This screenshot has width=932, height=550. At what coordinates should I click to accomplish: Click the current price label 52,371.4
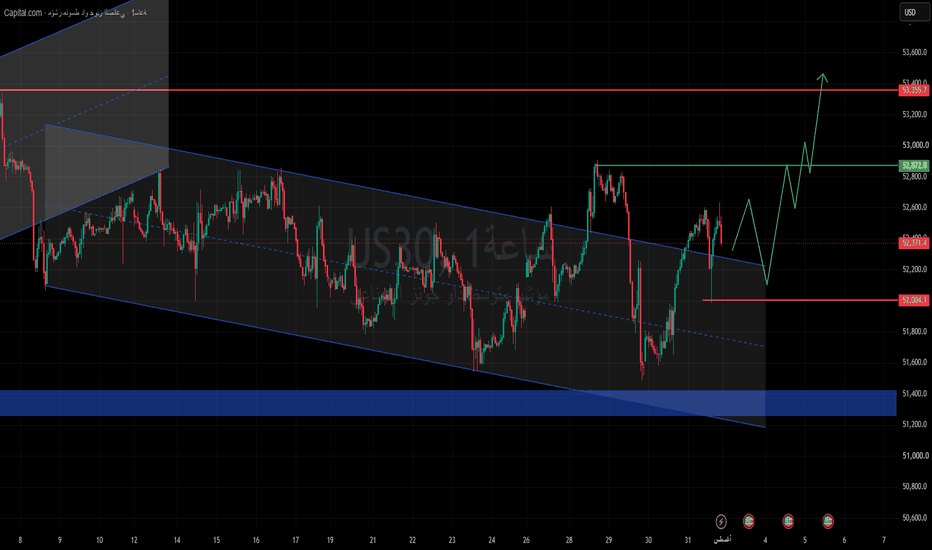point(914,243)
